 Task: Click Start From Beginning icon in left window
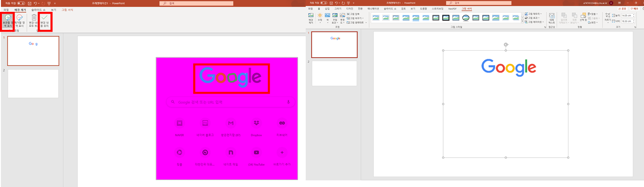(49, 3)
